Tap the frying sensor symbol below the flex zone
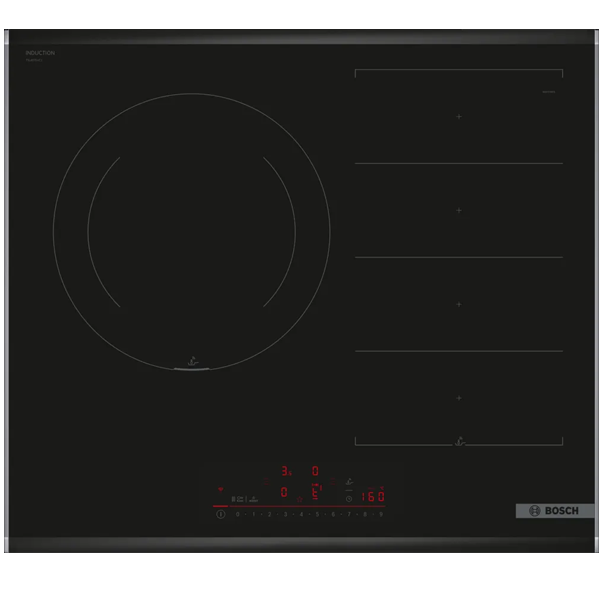This screenshot has height=600, width=600. pyautogui.click(x=460, y=441)
